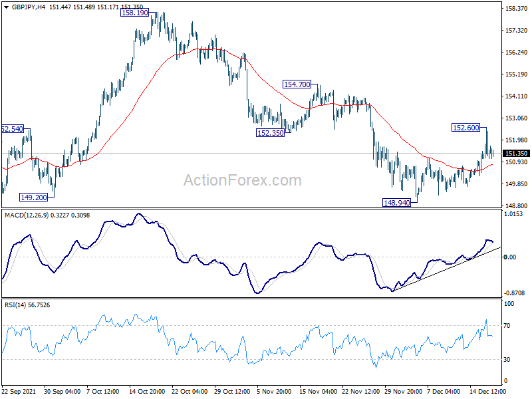Click the 22 Nov 12:00 date label
Image resolution: width=532 pixels, height=399 pixels.
pyautogui.click(x=360, y=391)
